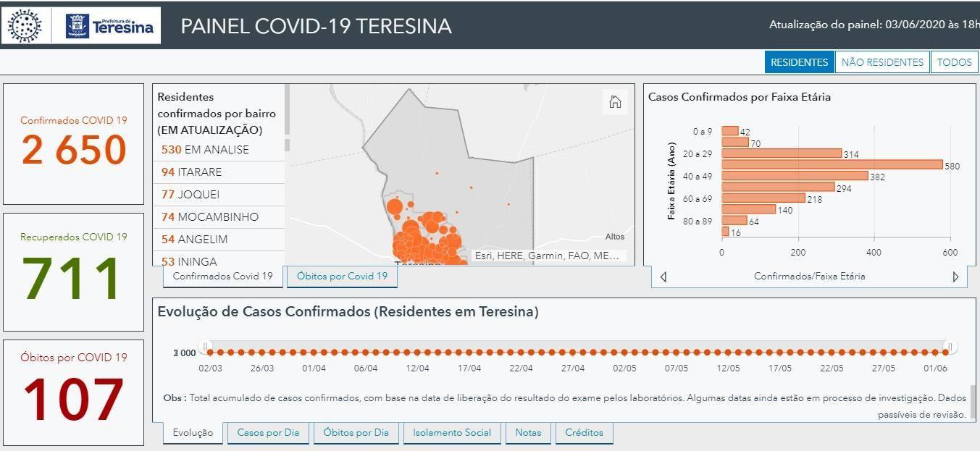Open the Óbitos por Dia tab
Image resolution: width=980 pixels, height=451 pixels.
(356, 433)
